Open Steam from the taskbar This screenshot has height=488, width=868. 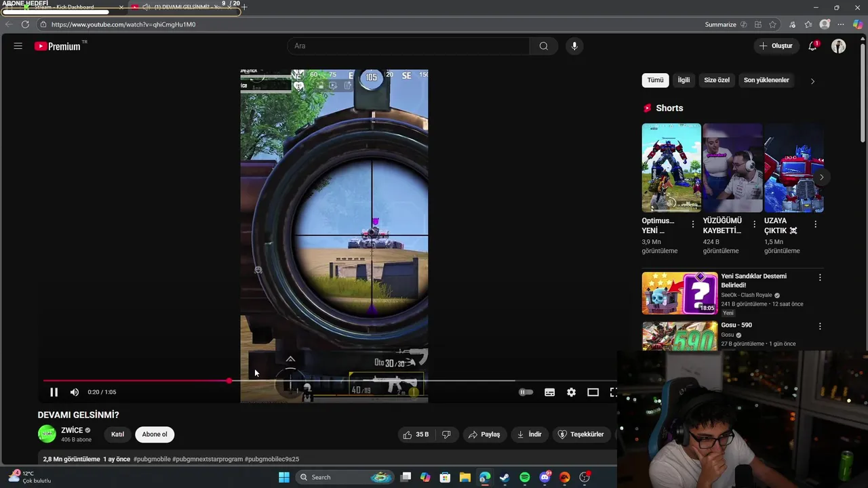pos(505,477)
